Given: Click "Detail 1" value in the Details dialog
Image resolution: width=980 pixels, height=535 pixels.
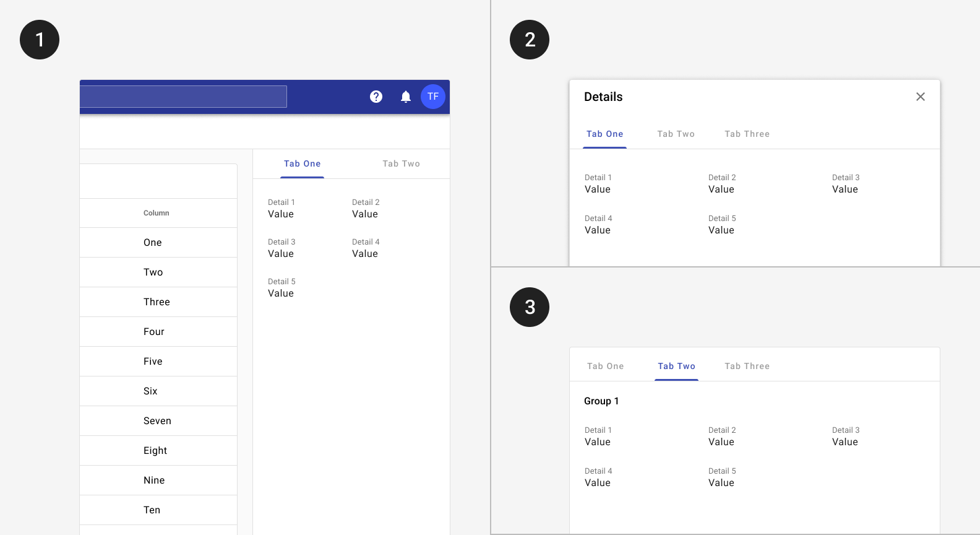Looking at the screenshot, I should click(598, 189).
